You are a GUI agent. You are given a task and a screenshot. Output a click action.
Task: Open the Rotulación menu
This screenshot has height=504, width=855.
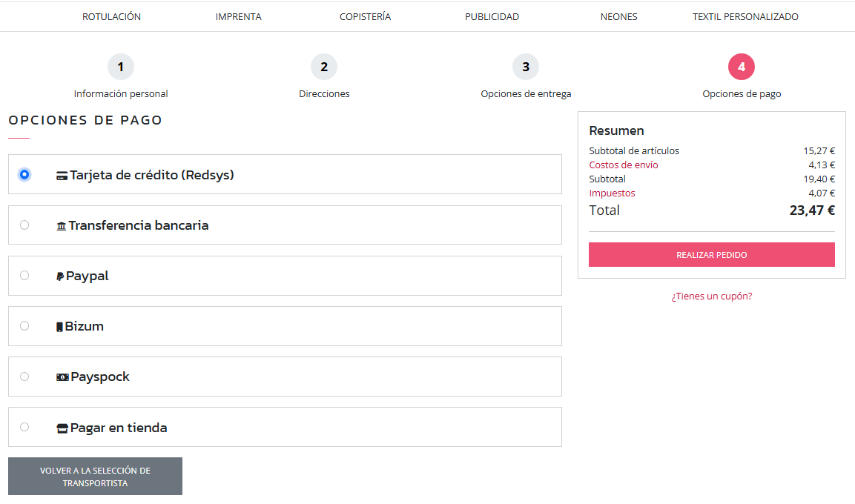pyautogui.click(x=111, y=16)
